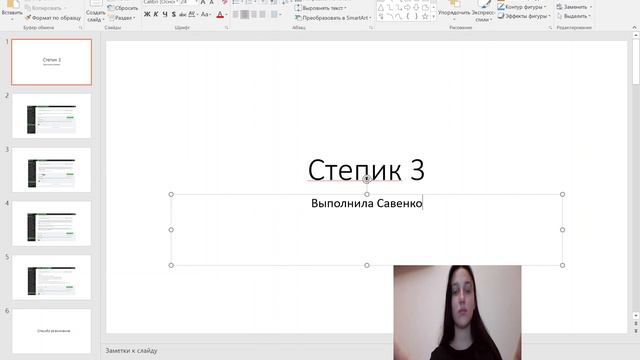Open Shape Outline (Контур фигуры)
The image size is (640, 360).
[x=522, y=7]
